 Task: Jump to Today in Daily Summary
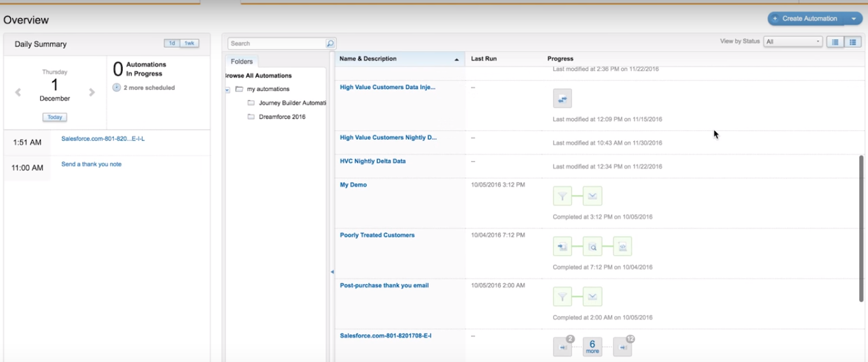[x=55, y=117]
